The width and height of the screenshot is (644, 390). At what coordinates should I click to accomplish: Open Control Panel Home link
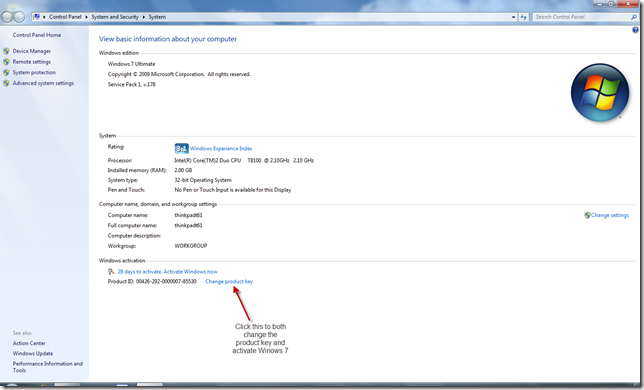click(x=37, y=35)
